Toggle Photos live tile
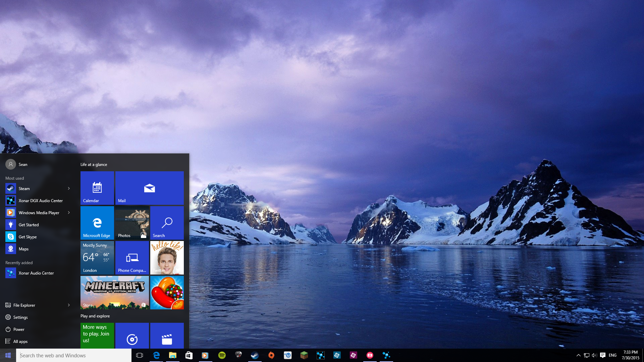The height and width of the screenshot is (362, 644). [132, 223]
